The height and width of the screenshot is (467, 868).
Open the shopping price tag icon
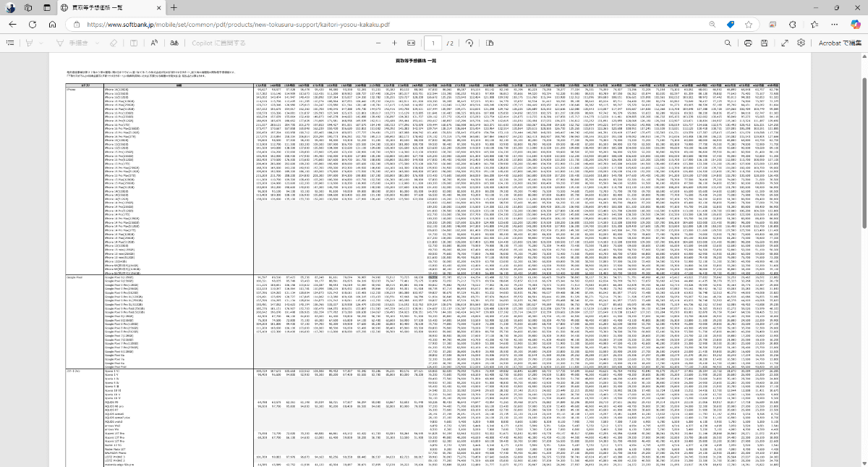point(731,24)
